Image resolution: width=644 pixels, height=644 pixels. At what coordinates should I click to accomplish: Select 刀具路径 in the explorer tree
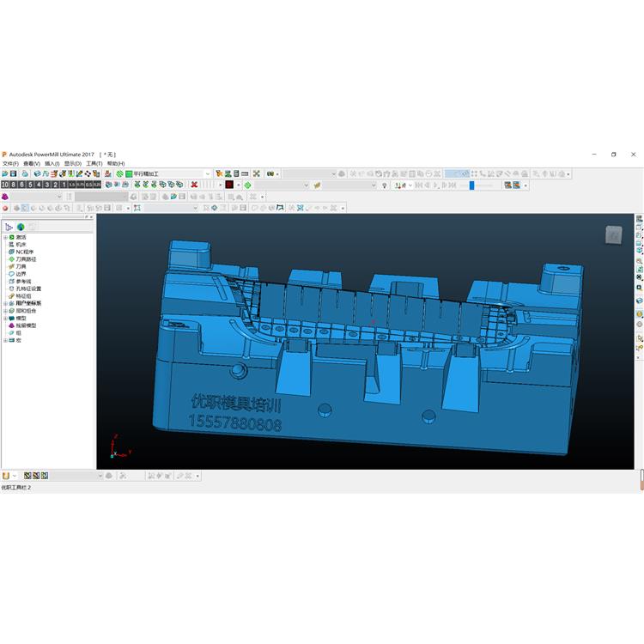(x=26, y=259)
